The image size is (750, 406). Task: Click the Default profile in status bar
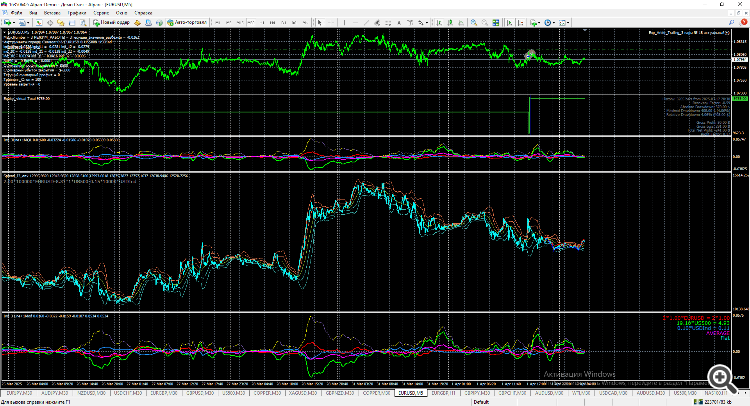click(x=481, y=402)
